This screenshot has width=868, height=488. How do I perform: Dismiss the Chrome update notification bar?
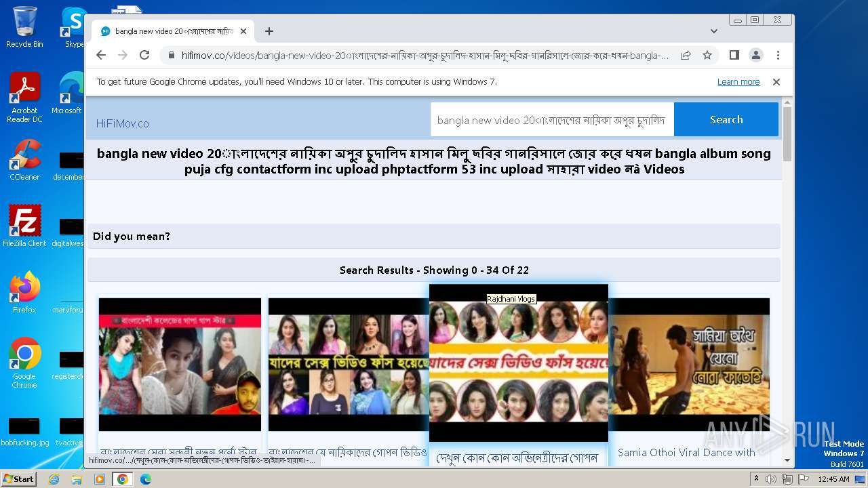click(x=776, y=82)
